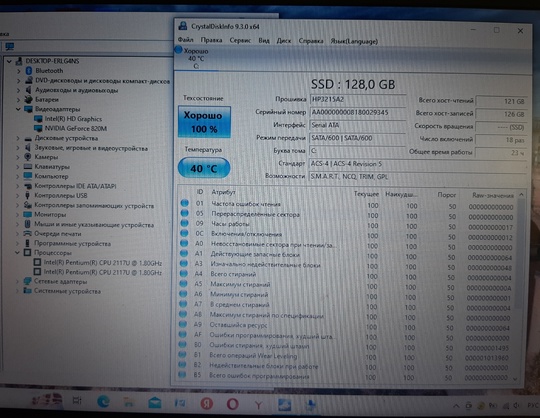Open the Вид menu
Viewport: 540px width, 418px height.
tap(264, 41)
